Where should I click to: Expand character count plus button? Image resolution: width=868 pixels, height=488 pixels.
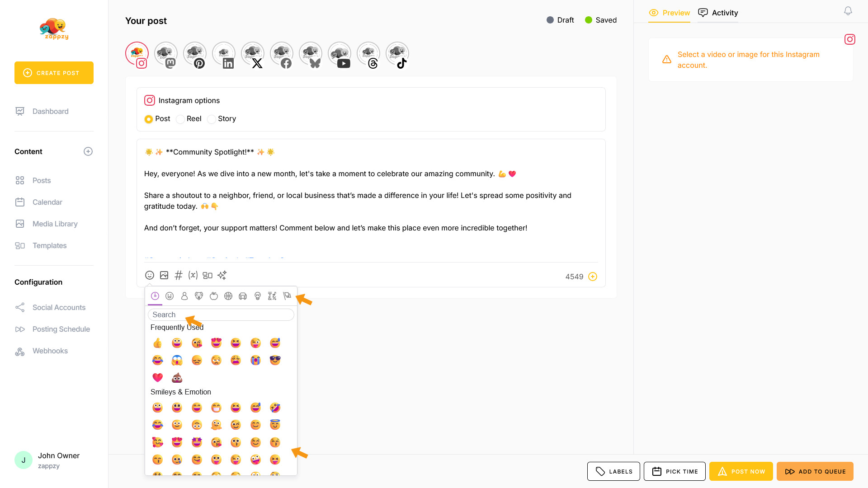593,277
